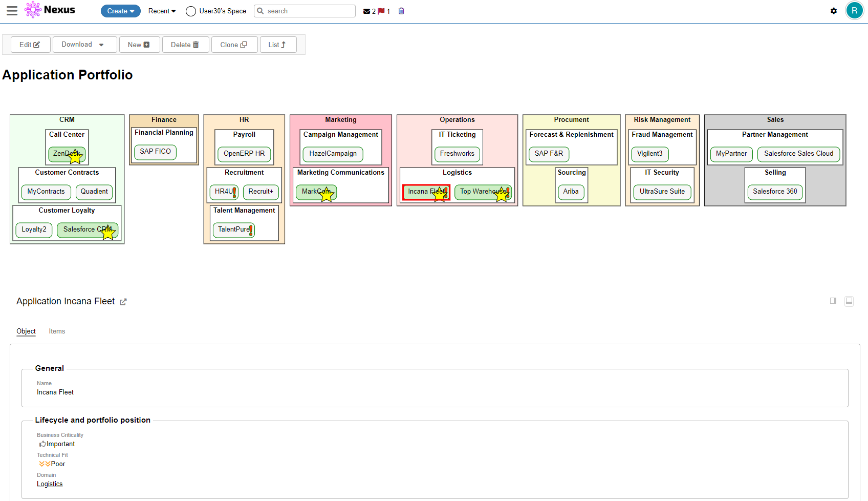Click the Delete button
Screen dimensions: 868x501
[x=185, y=45]
